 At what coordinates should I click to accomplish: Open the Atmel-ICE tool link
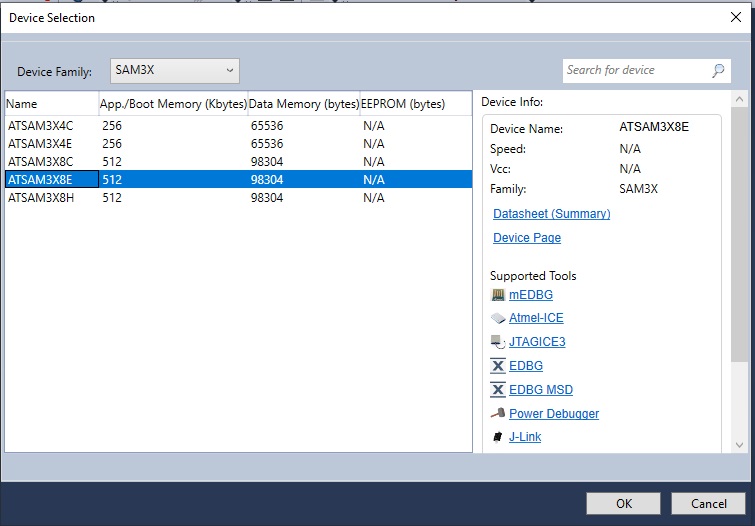point(536,318)
